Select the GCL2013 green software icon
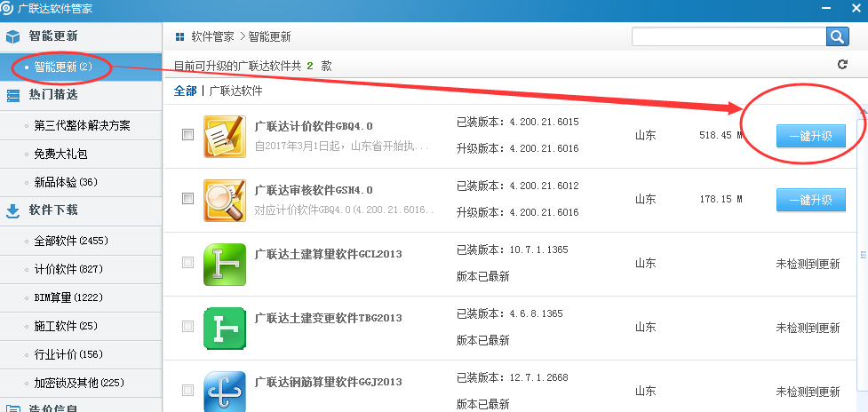The width and height of the screenshot is (868, 412). 225,265
